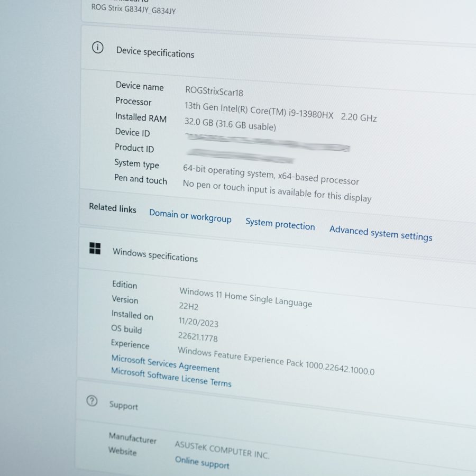Click the Pen and touch label

[141, 179]
